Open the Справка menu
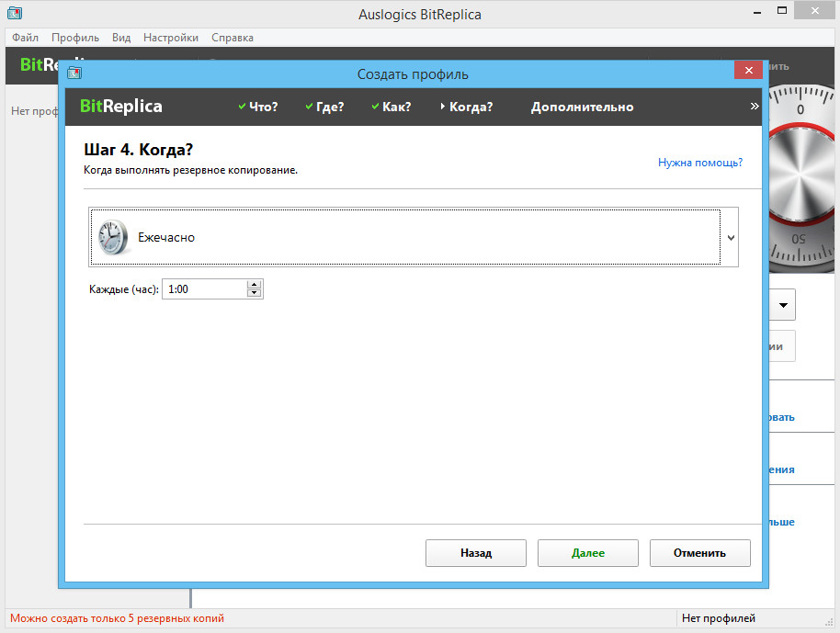The width and height of the screenshot is (840, 633). point(232,38)
